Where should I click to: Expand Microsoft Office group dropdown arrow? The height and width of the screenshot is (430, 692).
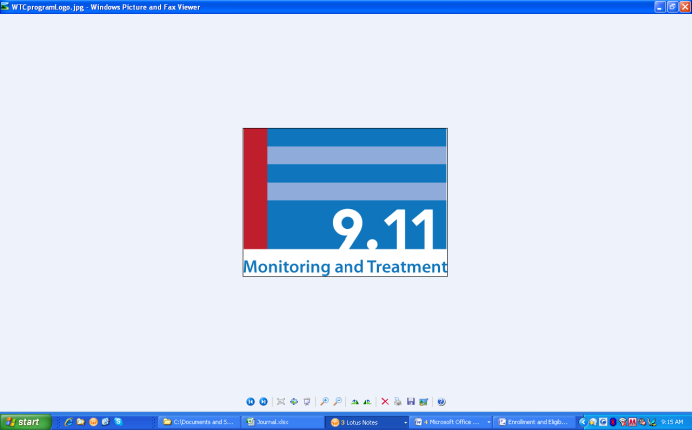[x=489, y=422]
